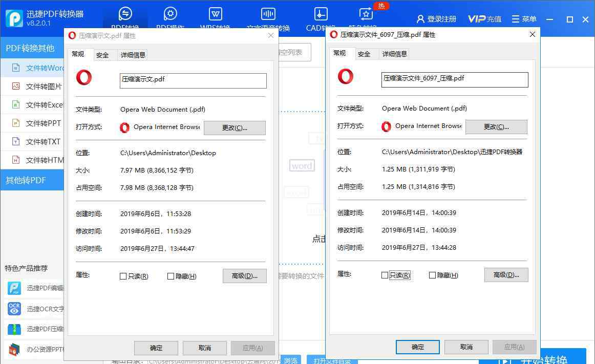595x364 pixels.
Task: Click size value 7.97 MB (8,366,152 字节)
Action: coord(157,170)
